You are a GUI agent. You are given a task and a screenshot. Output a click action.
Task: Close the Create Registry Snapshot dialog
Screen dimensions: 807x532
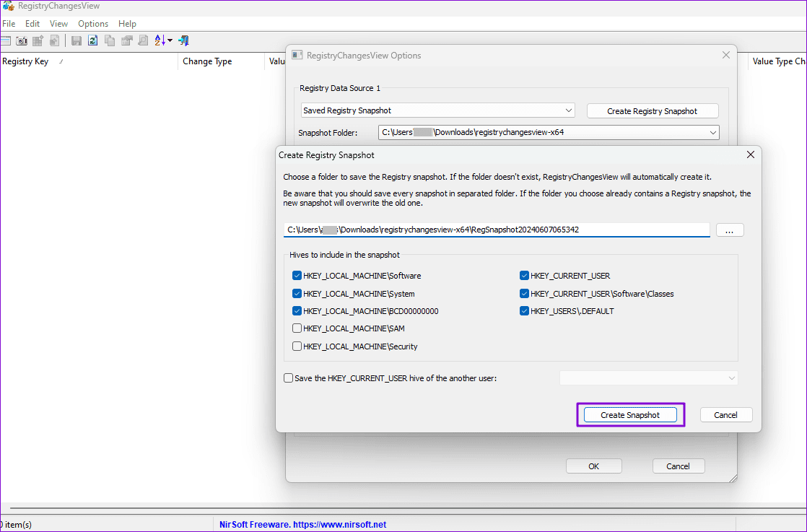[x=751, y=155]
